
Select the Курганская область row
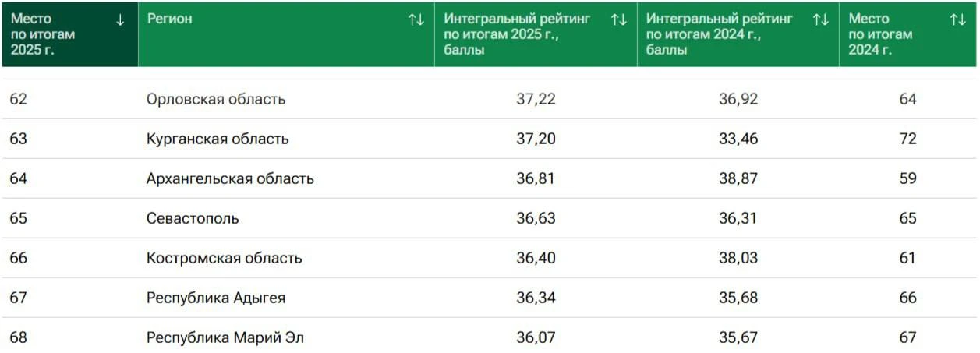[490, 139]
